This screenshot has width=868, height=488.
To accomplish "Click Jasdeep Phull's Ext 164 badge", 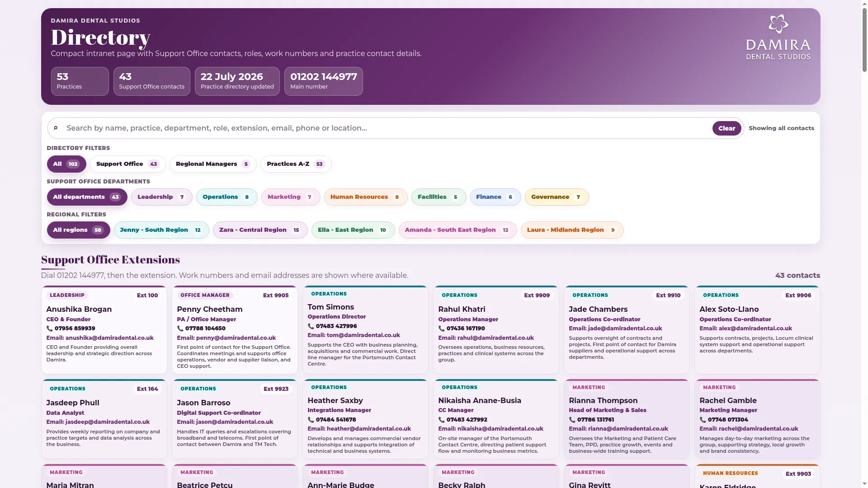I will [147, 389].
